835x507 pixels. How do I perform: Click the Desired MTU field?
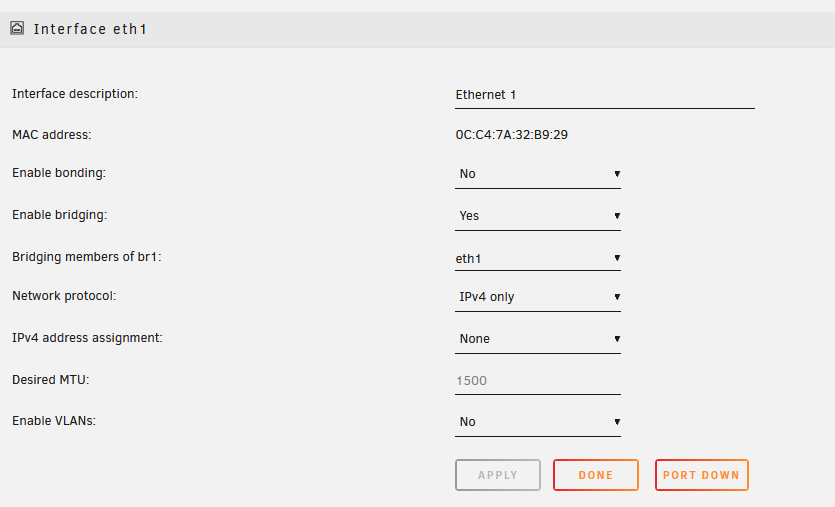[x=538, y=381]
